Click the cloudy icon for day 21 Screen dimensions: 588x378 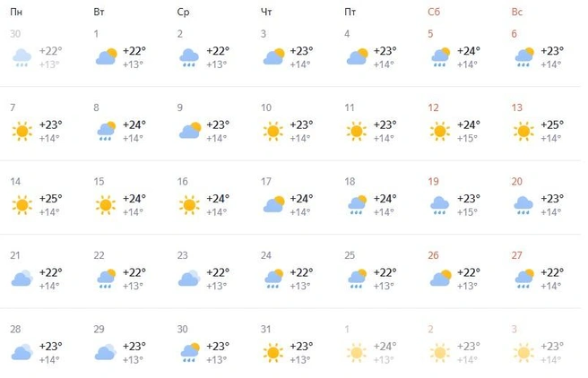tap(22, 279)
